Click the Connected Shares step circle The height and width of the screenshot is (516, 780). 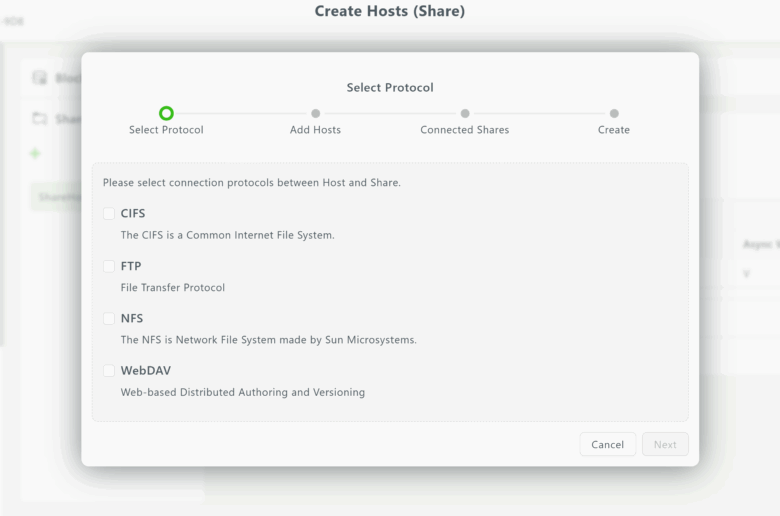pos(465,114)
